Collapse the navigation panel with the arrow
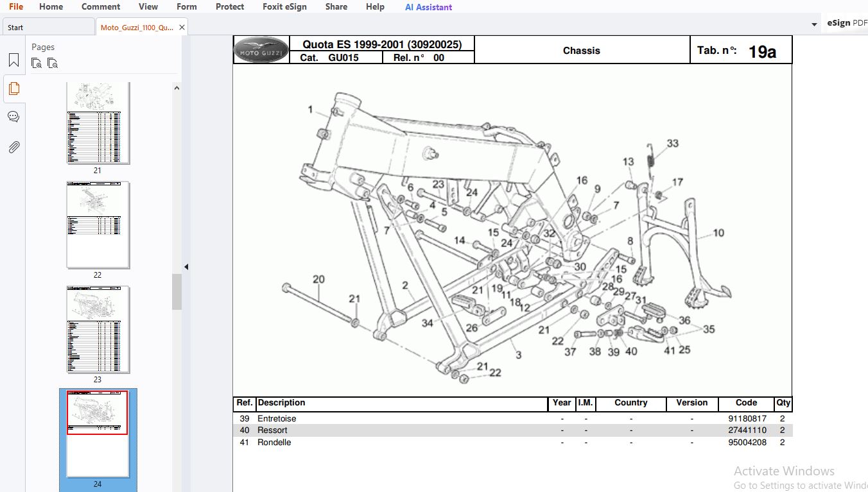The image size is (868, 492). tap(186, 267)
